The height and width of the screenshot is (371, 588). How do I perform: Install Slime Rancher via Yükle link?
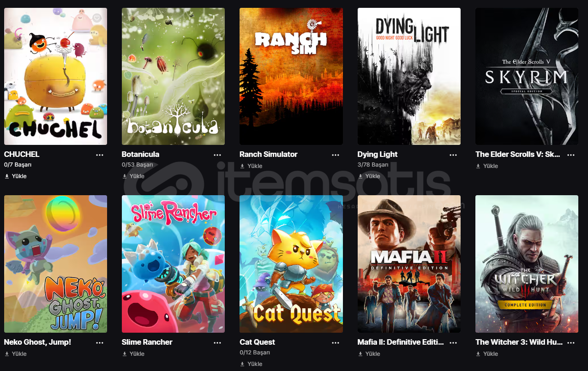(x=133, y=354)
